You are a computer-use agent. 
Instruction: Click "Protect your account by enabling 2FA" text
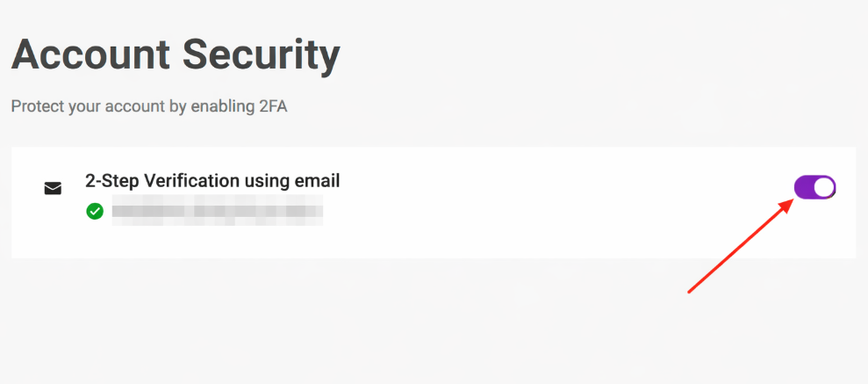point(149,106)
